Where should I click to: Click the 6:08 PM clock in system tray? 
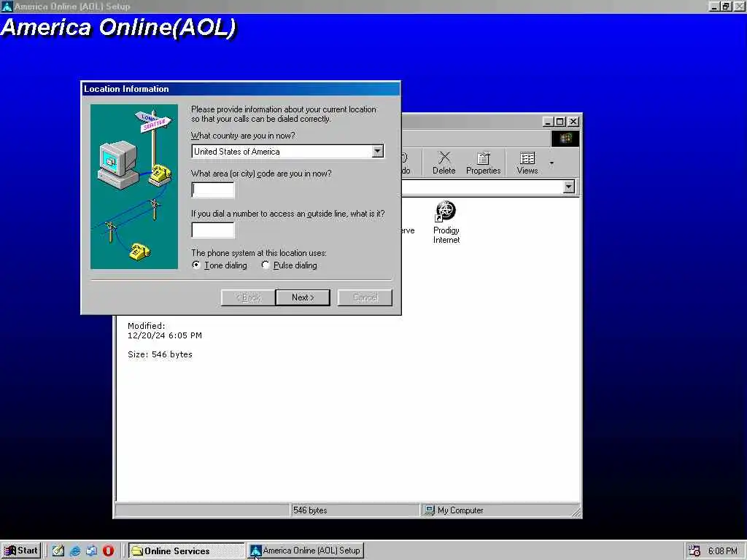pos(723,551)
